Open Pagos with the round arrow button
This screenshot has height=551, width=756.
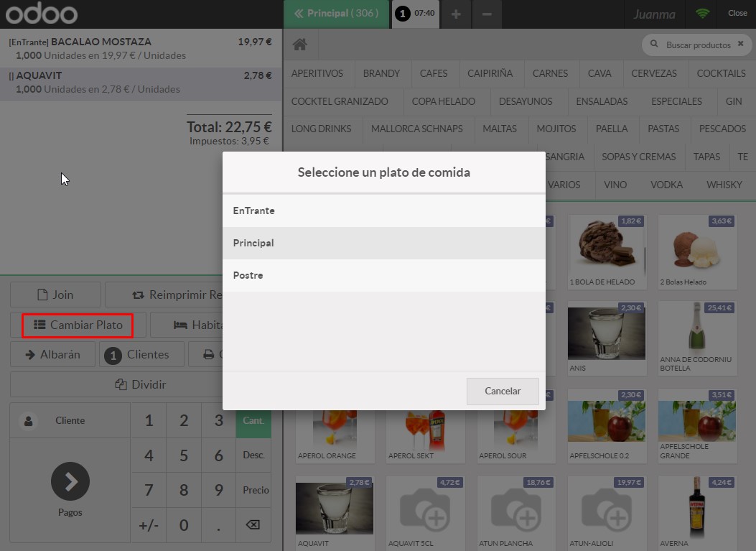70,481
